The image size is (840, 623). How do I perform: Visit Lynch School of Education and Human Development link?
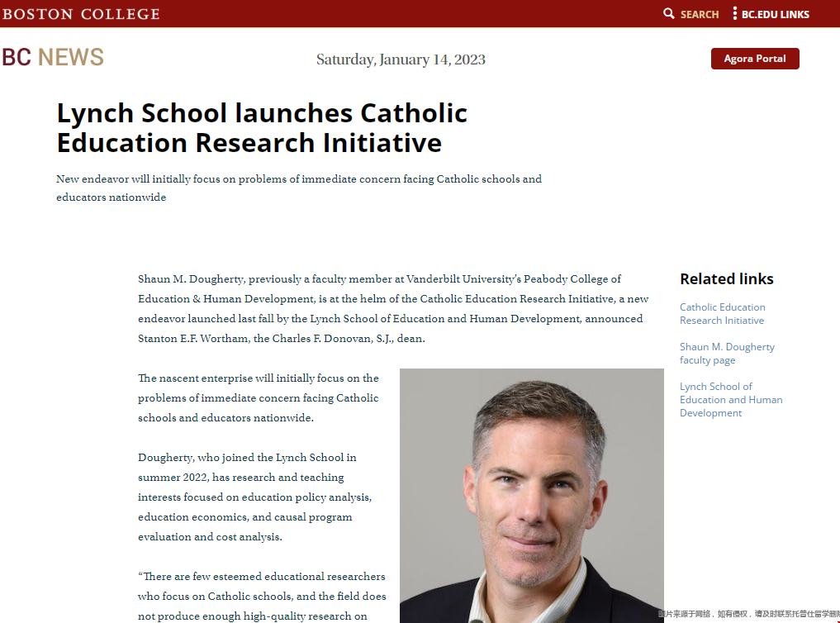(730, 400)
